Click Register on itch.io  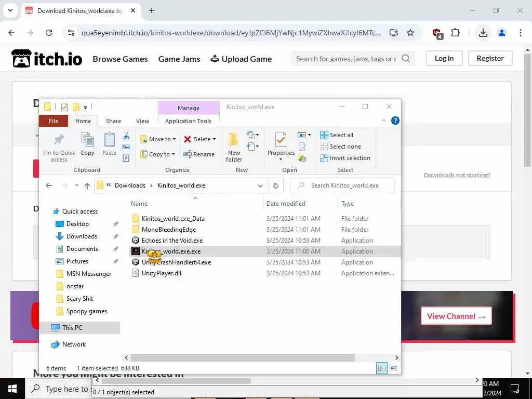pyautogui.click(x=490, y=58)
